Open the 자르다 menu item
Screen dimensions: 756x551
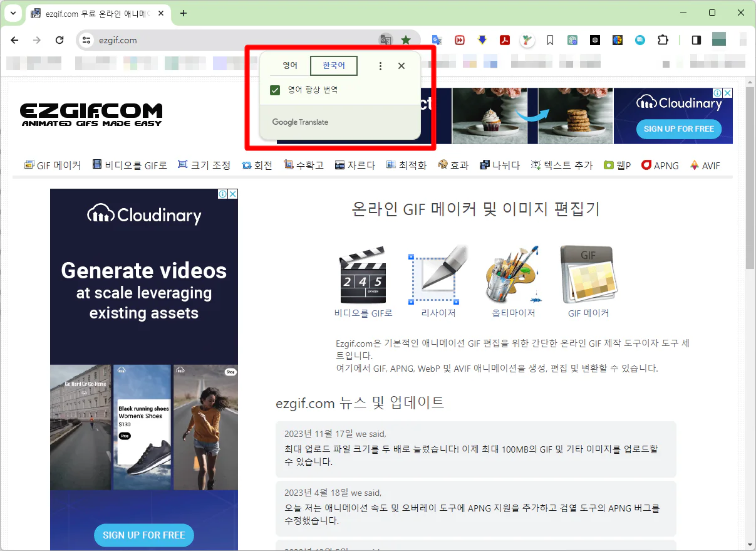click(355, 165)
